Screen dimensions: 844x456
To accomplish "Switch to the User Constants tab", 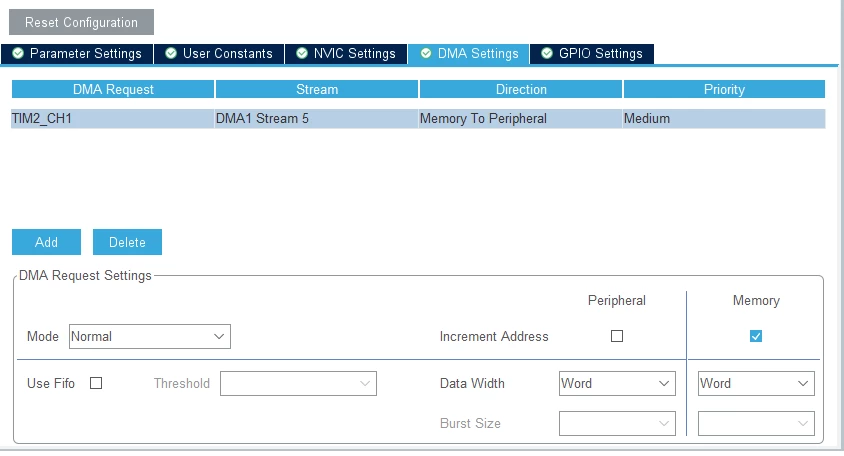I will [219, 54].
